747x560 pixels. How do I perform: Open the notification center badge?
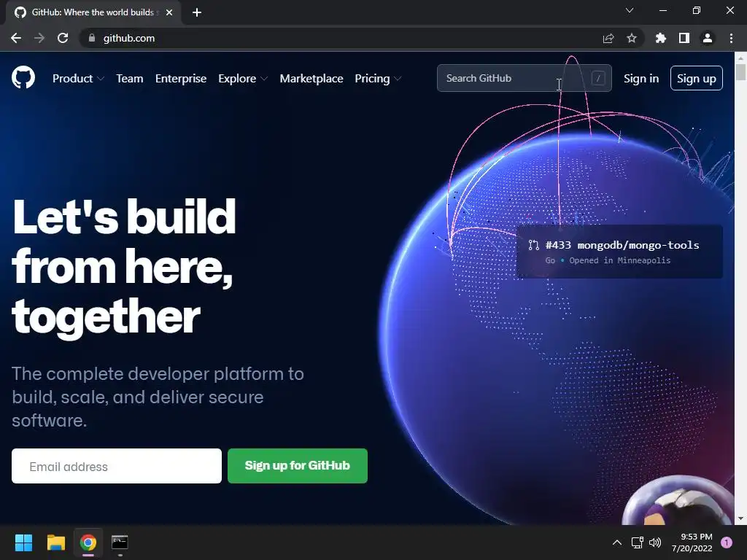[x=727, y=542]
